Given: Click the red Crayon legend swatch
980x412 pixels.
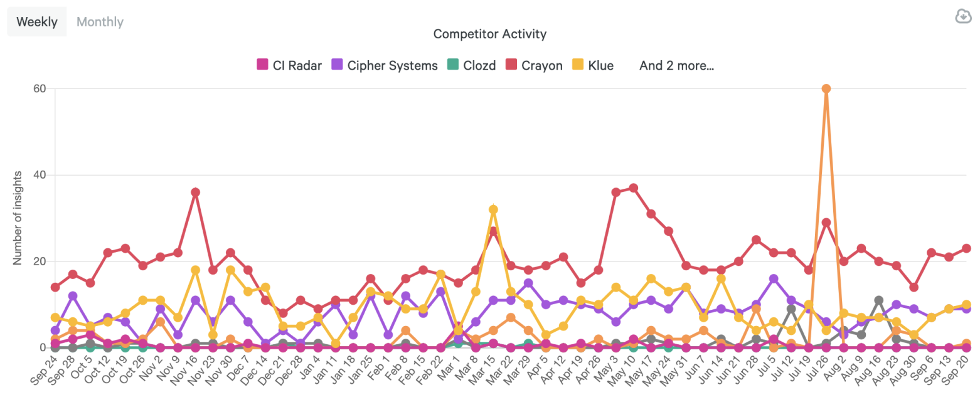Looking at the screenshot, I should [x=511, y=65].
